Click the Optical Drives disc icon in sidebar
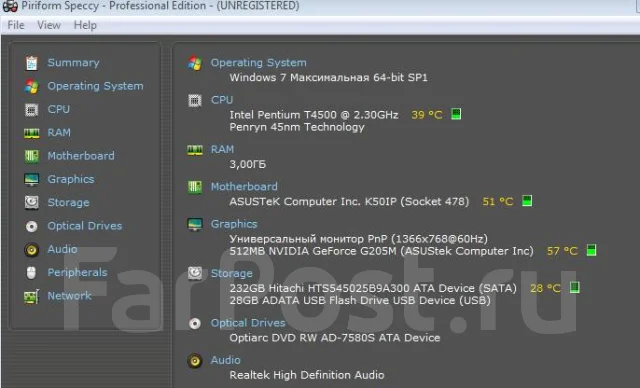Viewport: 640px width, 388px height. (31, 226)
